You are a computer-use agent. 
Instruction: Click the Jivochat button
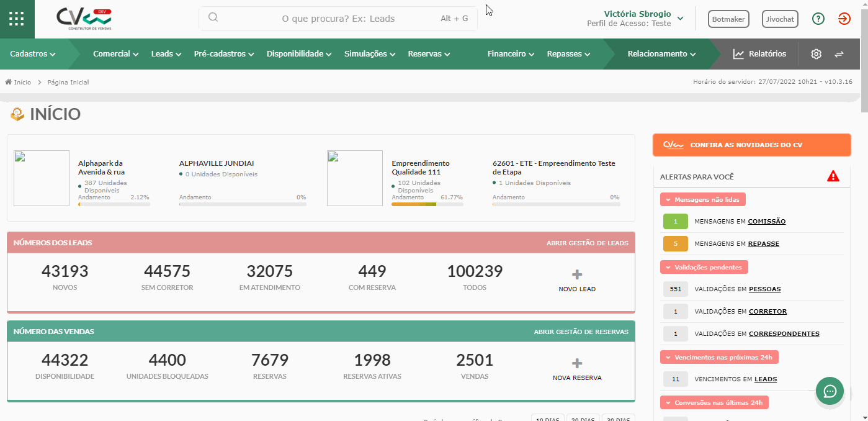pyautogui.click(x=780, y=19)
